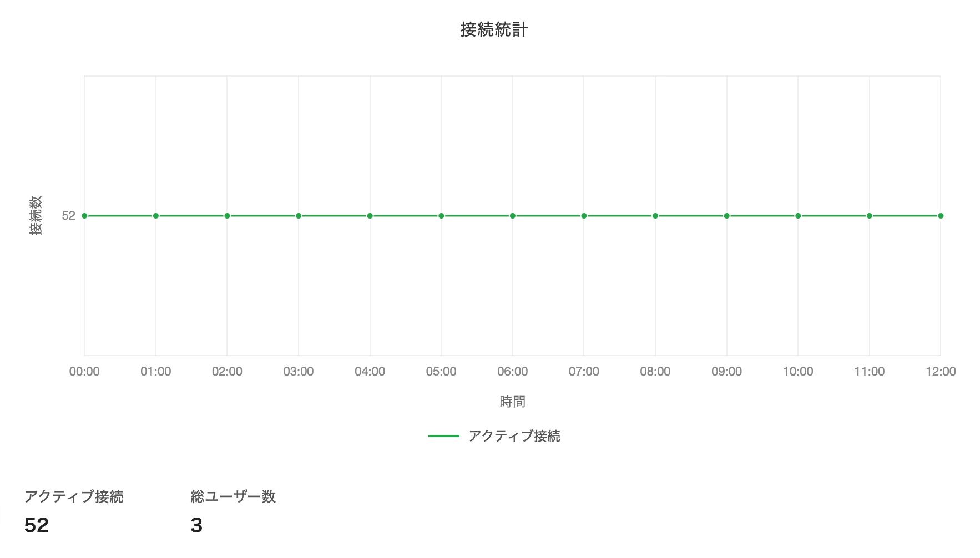Click the data point at 09:00
The image size is (980, 558).
[727, 216]
